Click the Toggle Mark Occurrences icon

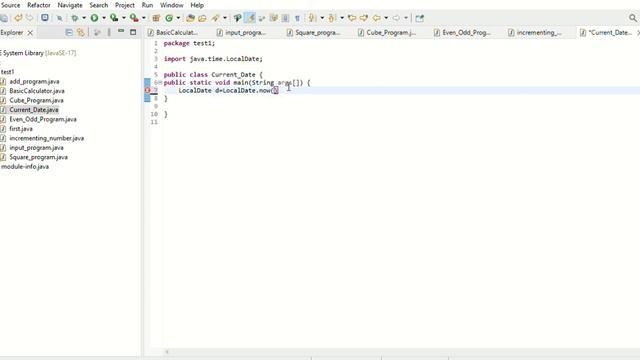(250, 18)
